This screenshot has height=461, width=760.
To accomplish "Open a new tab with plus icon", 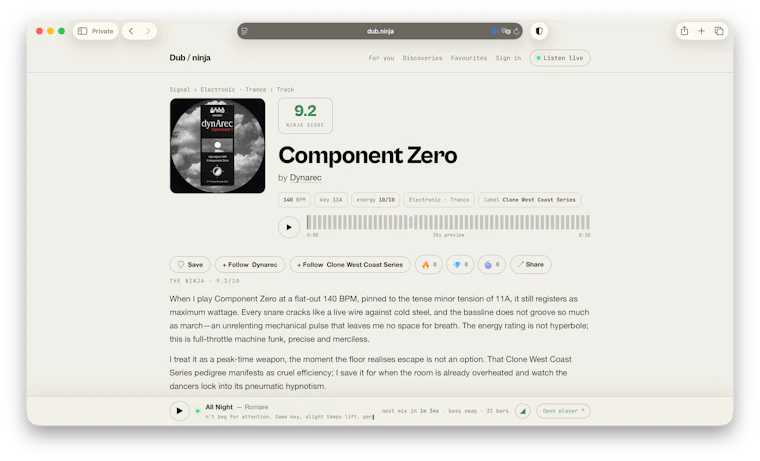I will pyautogui.click(x=701, y=31).
